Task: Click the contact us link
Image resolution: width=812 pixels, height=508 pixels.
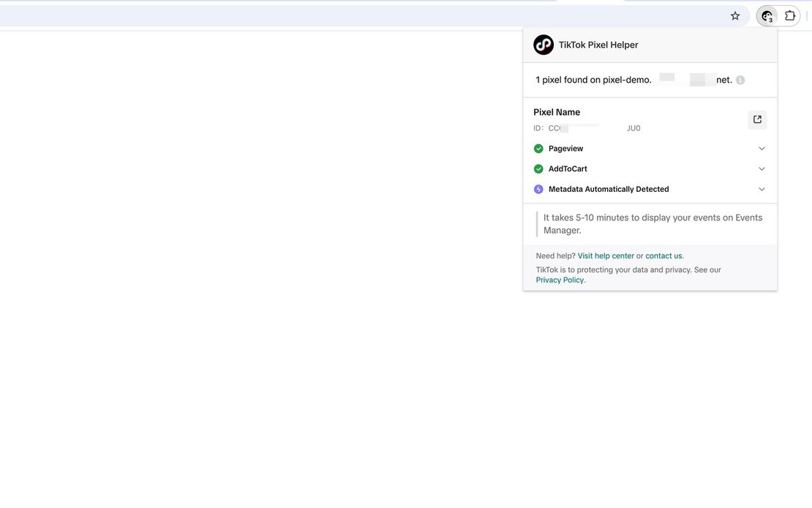Action: [x=663, y=256]
